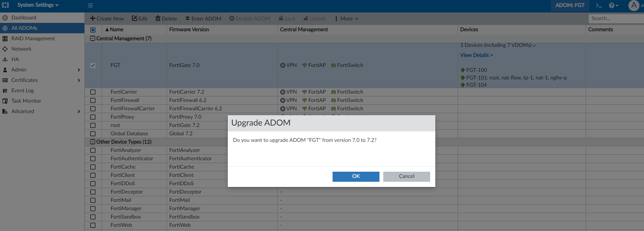Click the VPN disabled icon in FGT row
The width and height of the screenshot is (644, 231).
[283, 65]
